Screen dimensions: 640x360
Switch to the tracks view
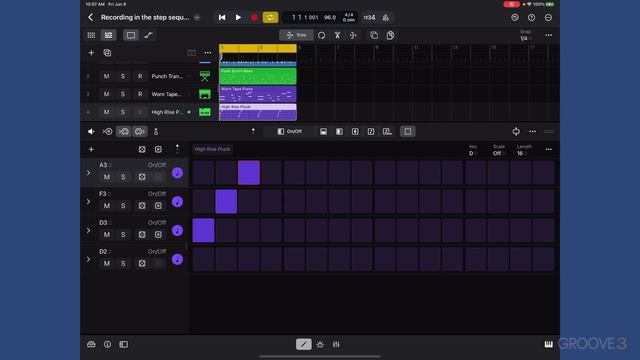click(x=108, y=36)
